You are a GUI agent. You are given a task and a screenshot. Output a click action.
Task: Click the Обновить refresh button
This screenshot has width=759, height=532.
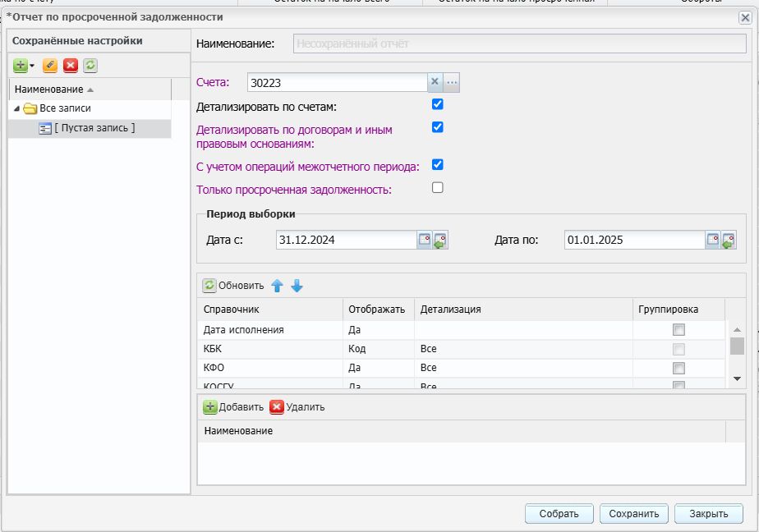coord(233,286)
